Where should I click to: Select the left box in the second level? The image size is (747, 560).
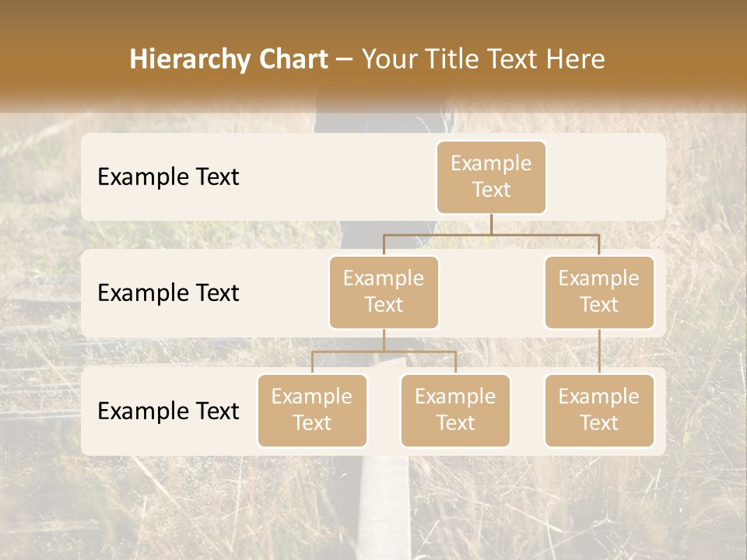pos(384,292)
